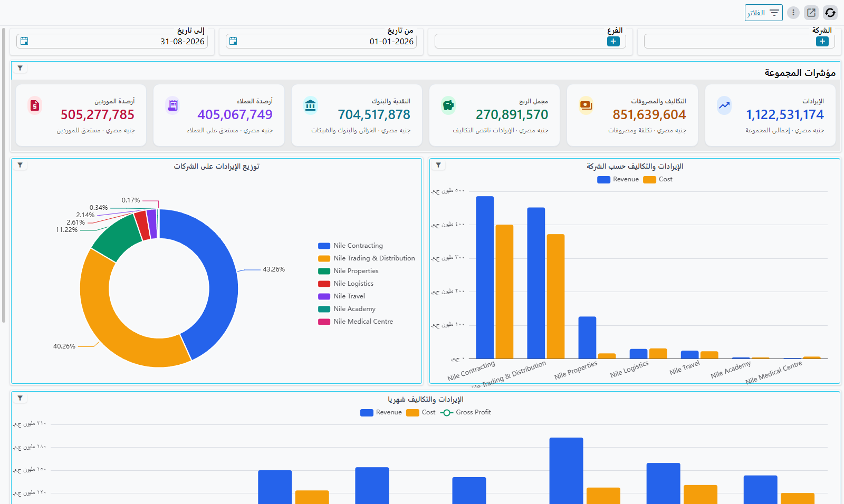Toggle Nile Contracting in the donut chart legend
This screenshot has width=844, height=504.
click(x=351, y=246)
